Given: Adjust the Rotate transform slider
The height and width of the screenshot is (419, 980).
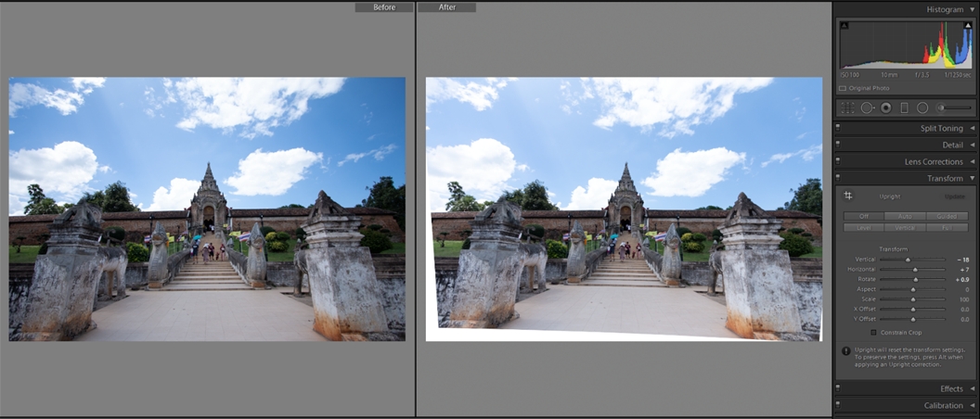Looking at the screenshot, I should tap(914, 279).
